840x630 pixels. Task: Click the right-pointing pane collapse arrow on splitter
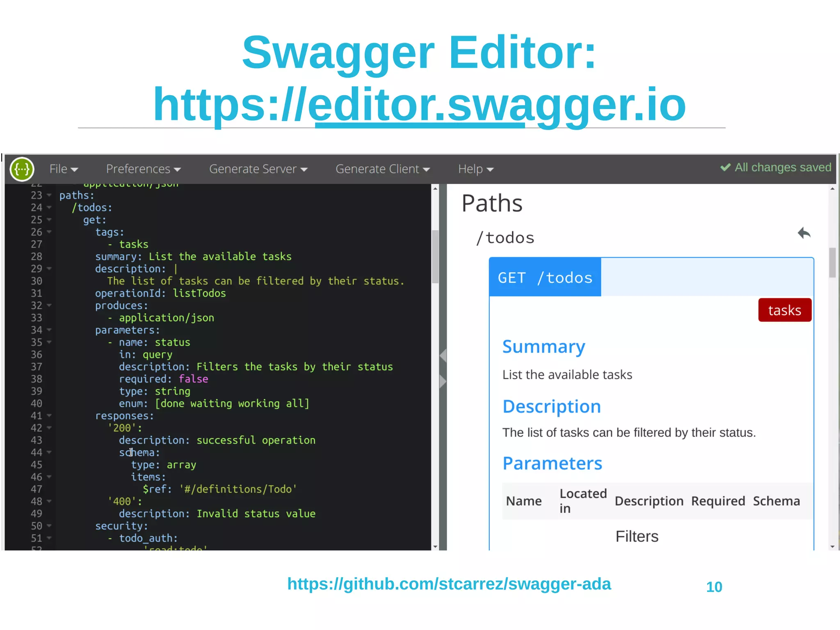pyautogui.click(x=443, y=381)
